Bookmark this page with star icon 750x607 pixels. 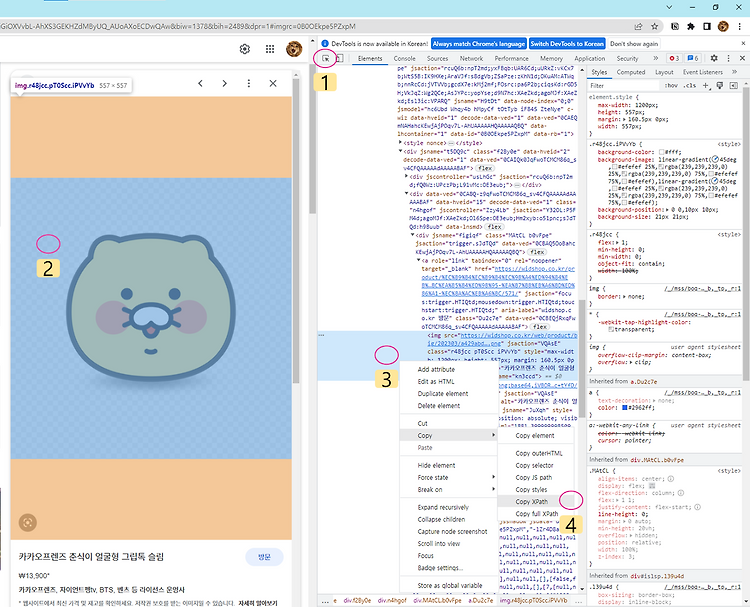click(x=655, y=26)
